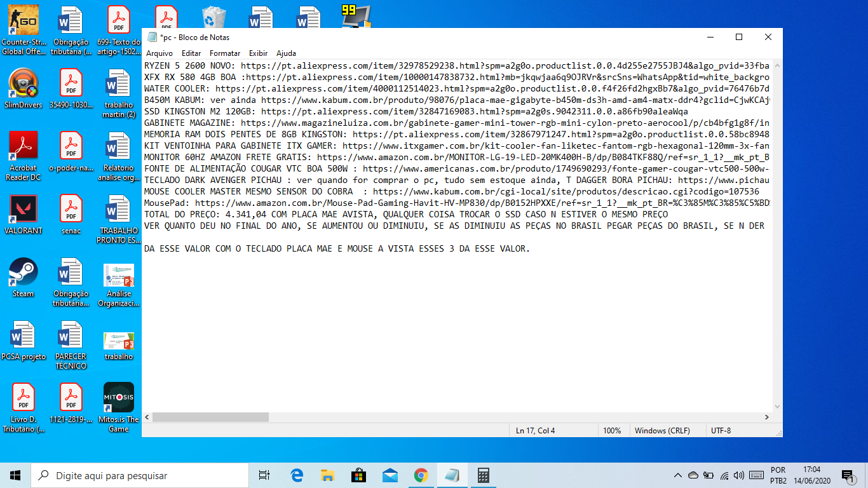Click the 'WATER COOLER' line
Screen dimensions: 868x488
click(x=457, y=88)
